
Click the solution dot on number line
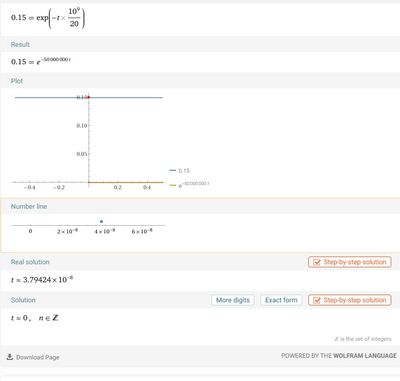pos(101,221)
